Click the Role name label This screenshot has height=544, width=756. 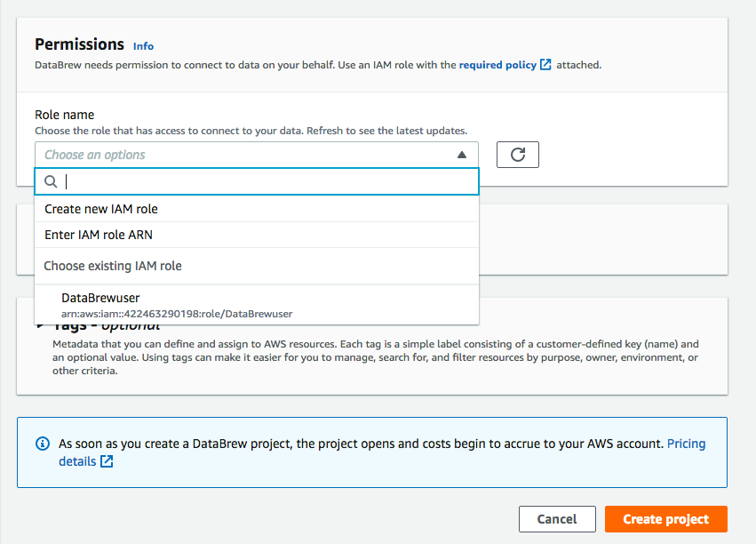pos(65,115)
